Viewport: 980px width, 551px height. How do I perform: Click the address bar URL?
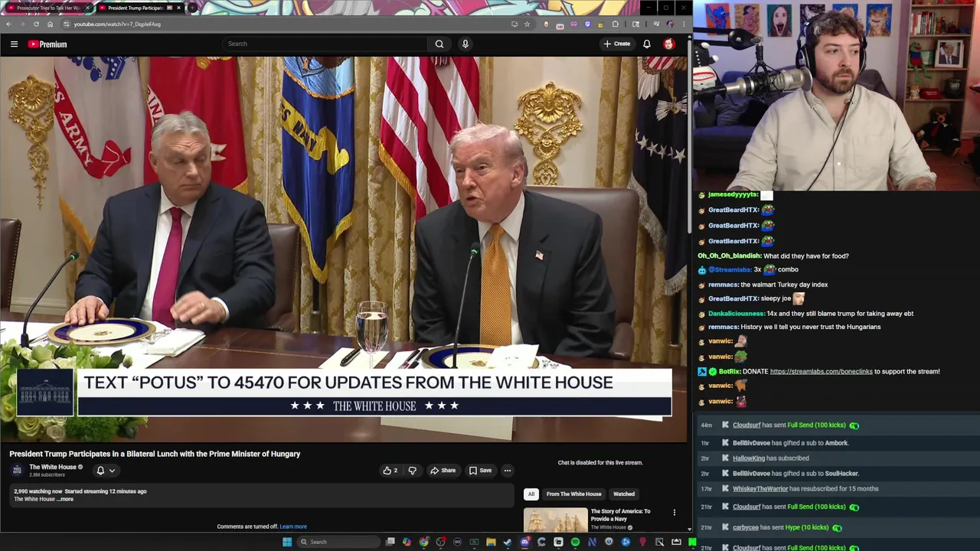(117, 24)
